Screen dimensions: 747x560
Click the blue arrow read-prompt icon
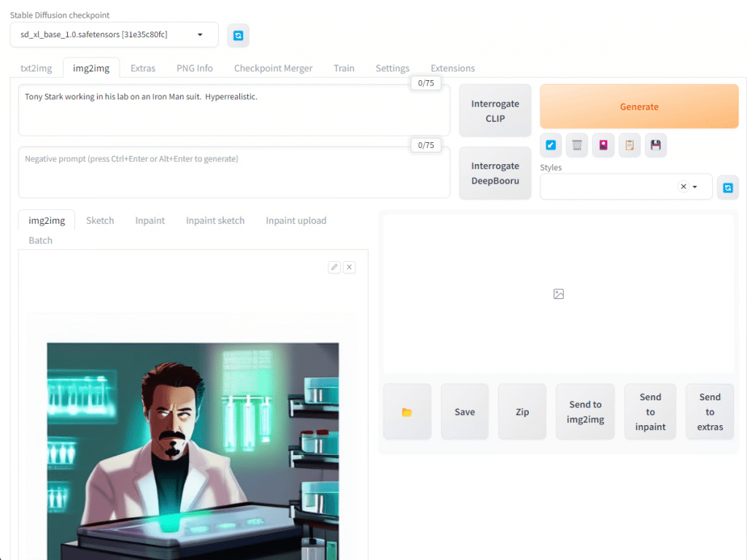[551, 145]
